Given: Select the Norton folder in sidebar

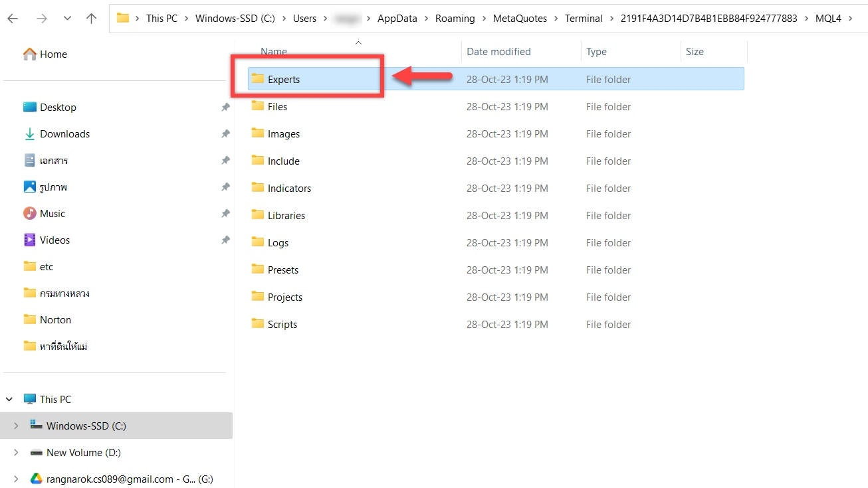Looking at the screenshot, I should [55, 320].
